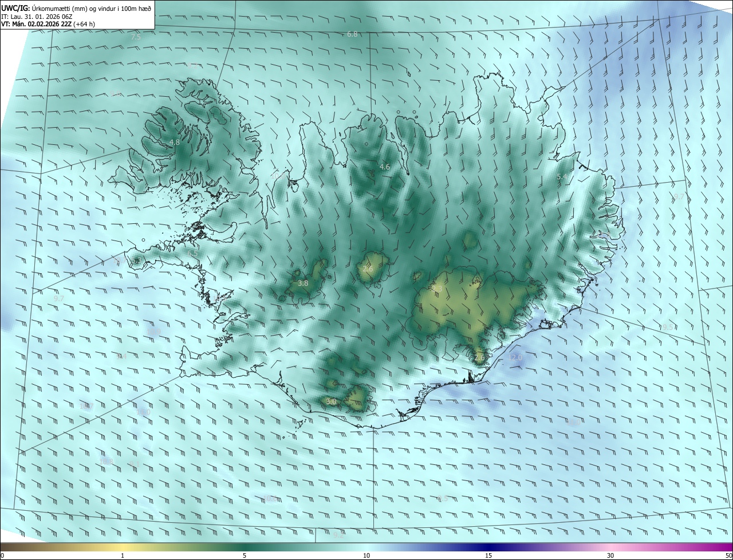The width and height of the screenshot is (733, 560).
Task: Click the 'UWC/IG: Úrkomumætti (mm)' title line
Action: point(76,7)
